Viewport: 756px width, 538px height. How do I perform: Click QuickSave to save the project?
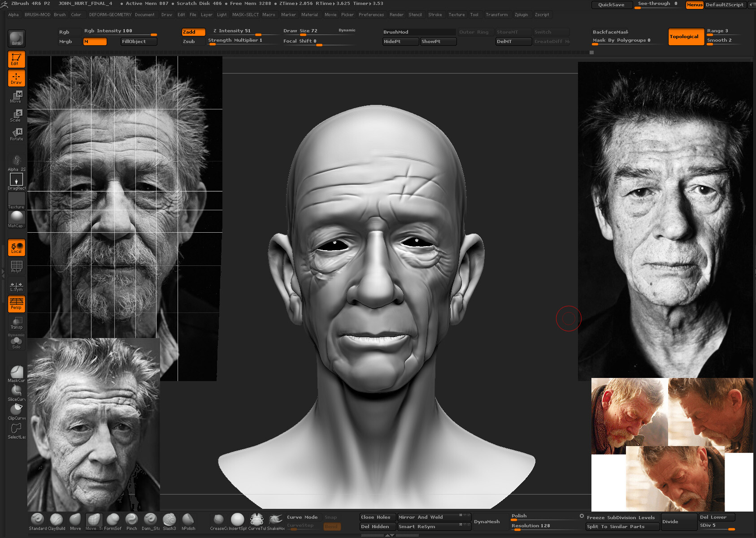click(x=612, y=4)
